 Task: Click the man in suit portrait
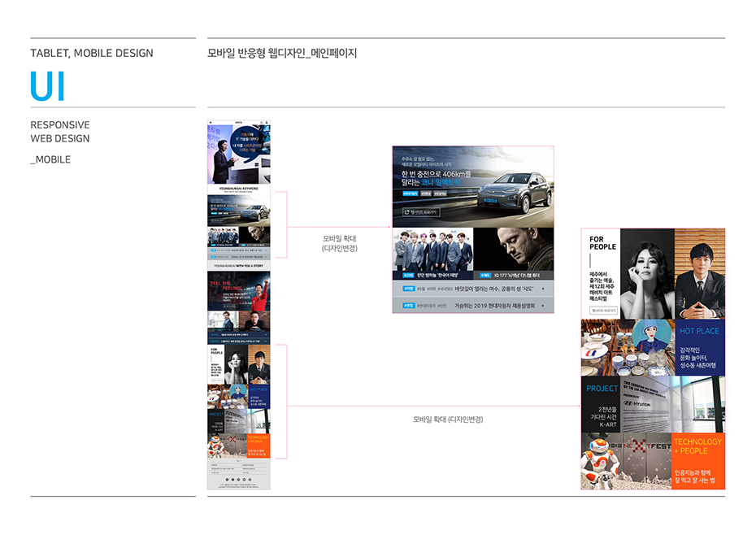[699, 272]
